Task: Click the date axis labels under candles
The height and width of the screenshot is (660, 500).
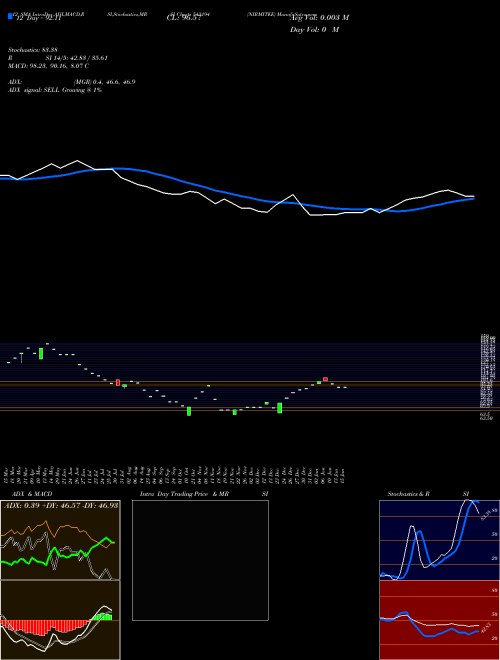Action: point(176,475)
